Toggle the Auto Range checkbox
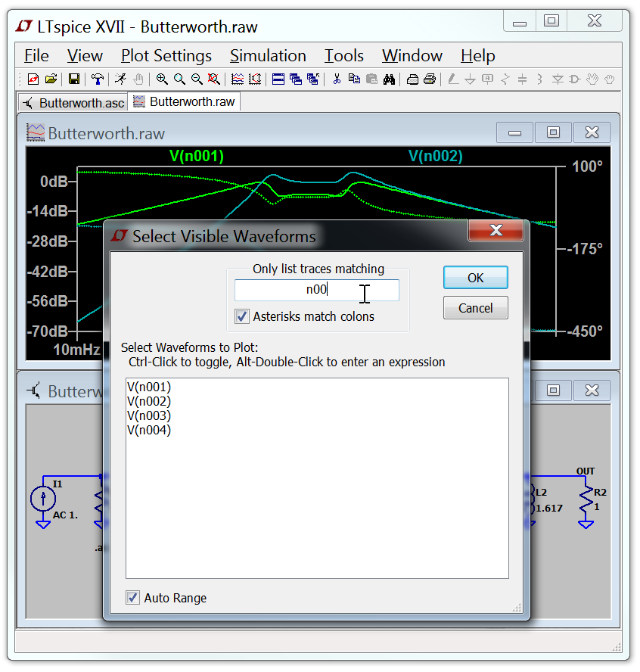640x672 pixels. pos(133,598)
